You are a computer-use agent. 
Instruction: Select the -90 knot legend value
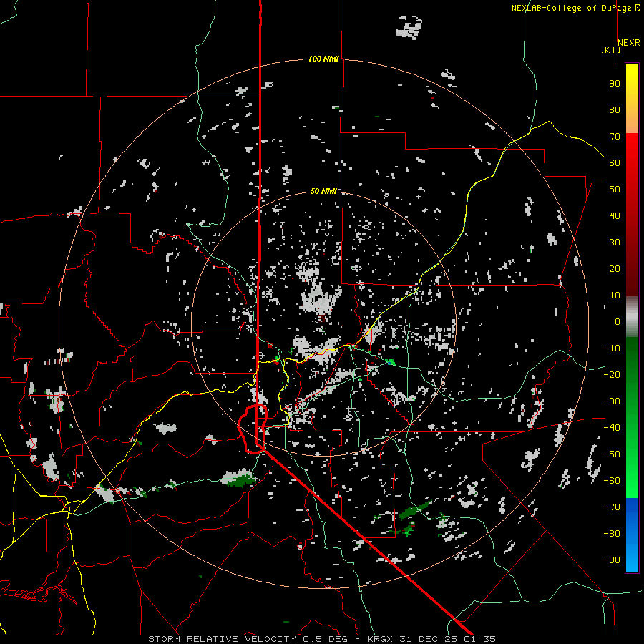pos(612,560)
